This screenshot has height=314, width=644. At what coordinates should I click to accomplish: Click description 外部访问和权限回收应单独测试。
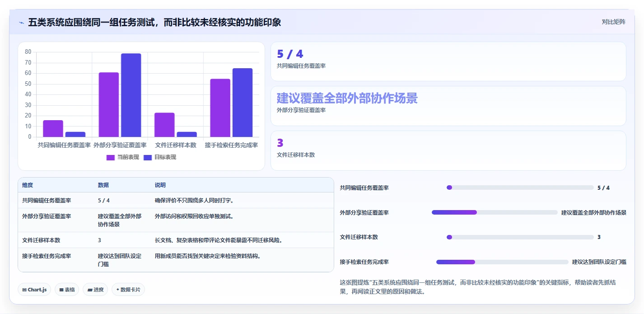pyautogui.click(x=194, y=216)
